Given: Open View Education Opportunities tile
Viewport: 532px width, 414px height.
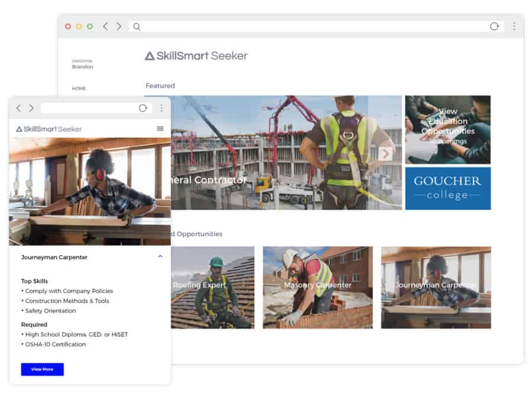Looking at the screenshot, I should 447,129.
